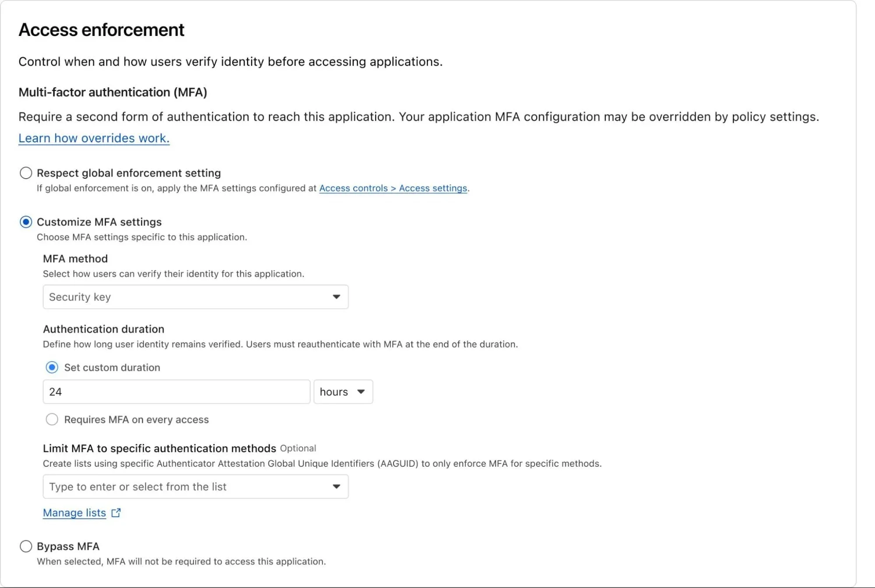Image resolution: width=875 pixels, height=588 pixels.
Task: Click the chevron on the AAGUID list selector
Action: point(336,486)
